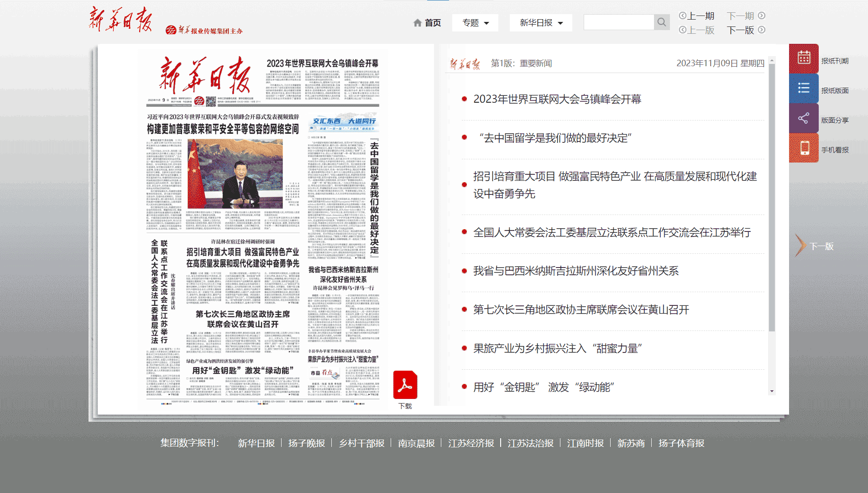Click the circled arrow beside 上一版

pyautogui.click(x=683, y=30)
